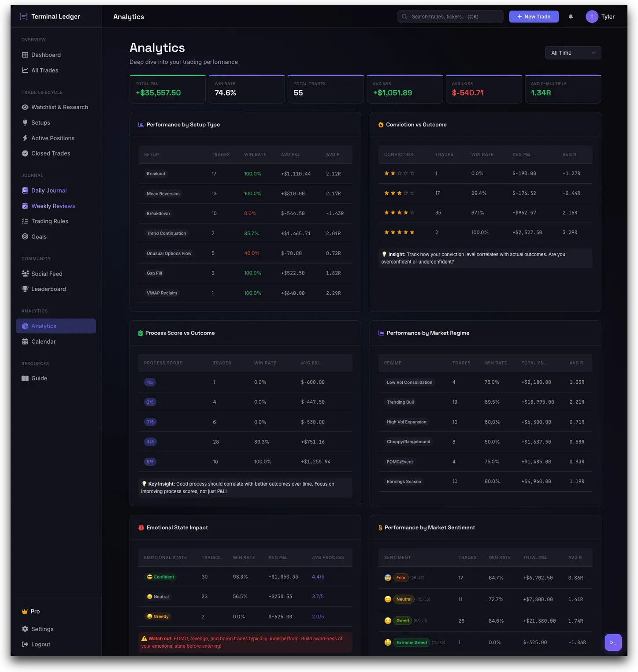The image size is (638, 672).
Task: Click the notification bell icon
Action: tap(571, 16)
